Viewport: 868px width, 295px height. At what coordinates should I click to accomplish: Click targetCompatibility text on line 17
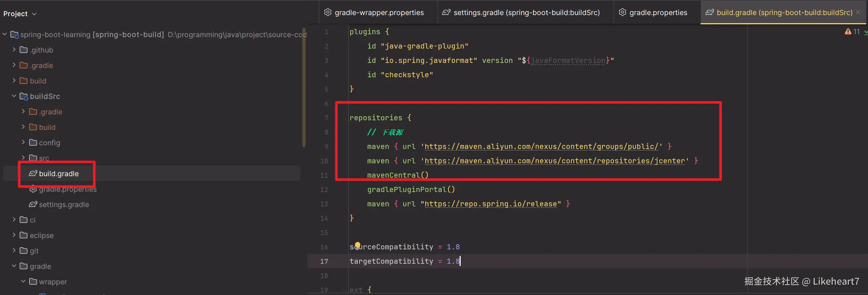pos(392,261)
